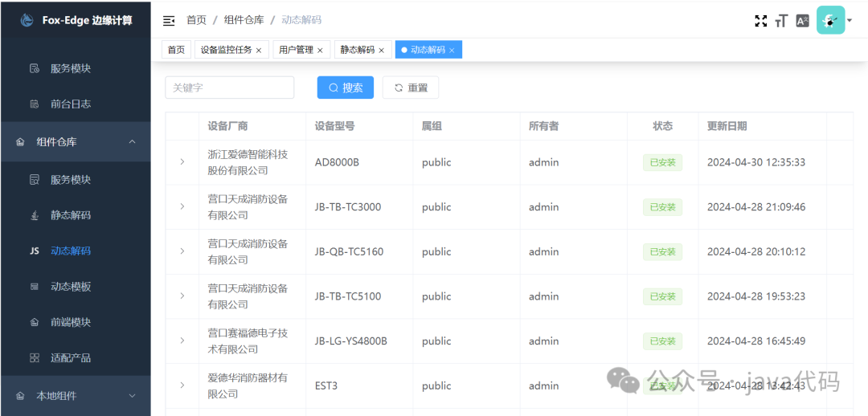868x416 pixels.
Task: Expand the JB-LG-YS4800B row
Action: [x=182, y=341]
